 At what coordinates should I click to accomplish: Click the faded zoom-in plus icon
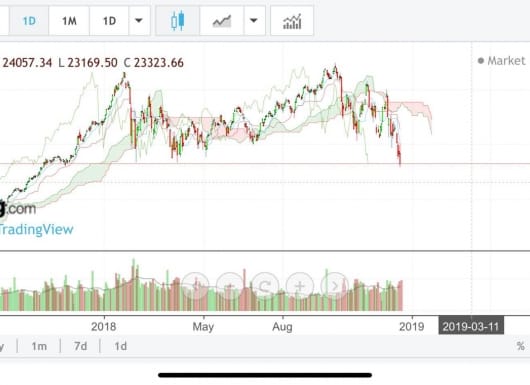click(x=299, y=286)
